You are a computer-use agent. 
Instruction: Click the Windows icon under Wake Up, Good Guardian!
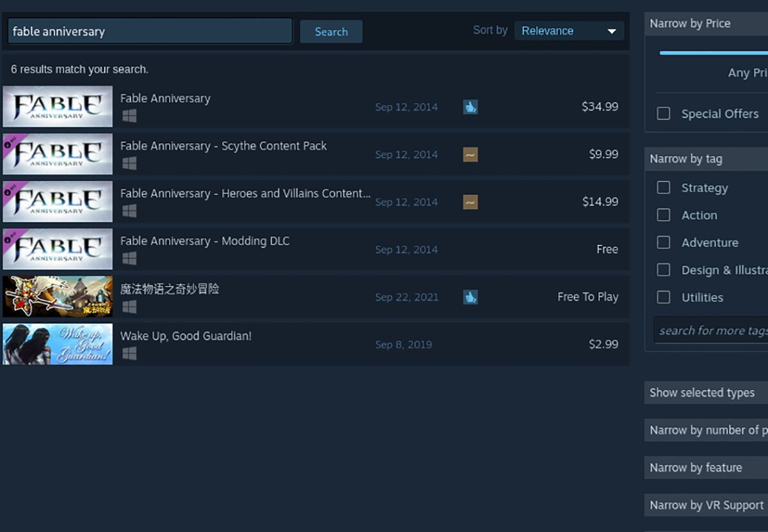[129, 353]
